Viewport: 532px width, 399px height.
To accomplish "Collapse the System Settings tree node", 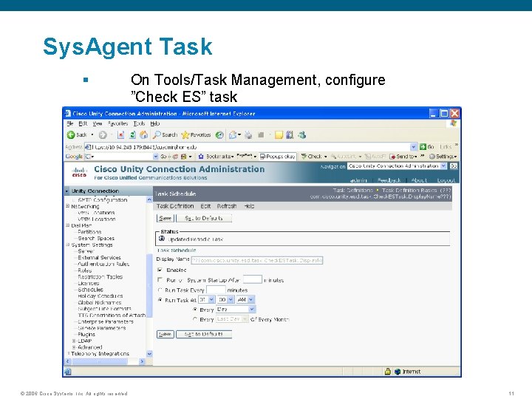I will [67, 245].
